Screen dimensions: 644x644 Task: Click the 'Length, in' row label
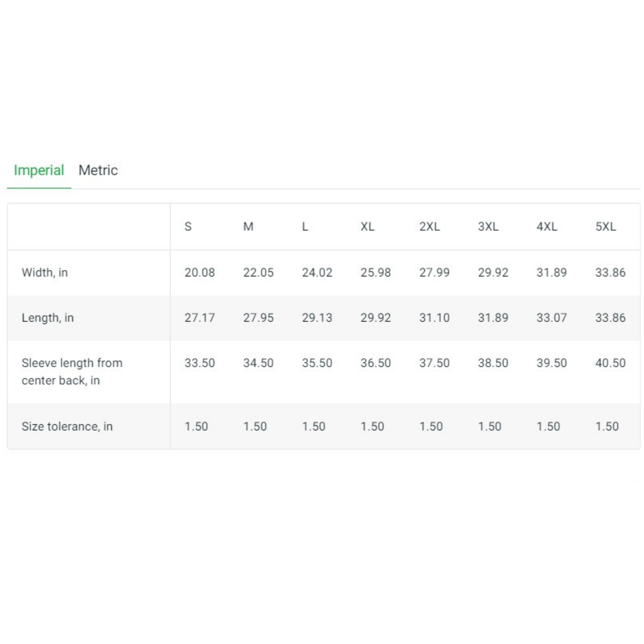pos(48,318)
